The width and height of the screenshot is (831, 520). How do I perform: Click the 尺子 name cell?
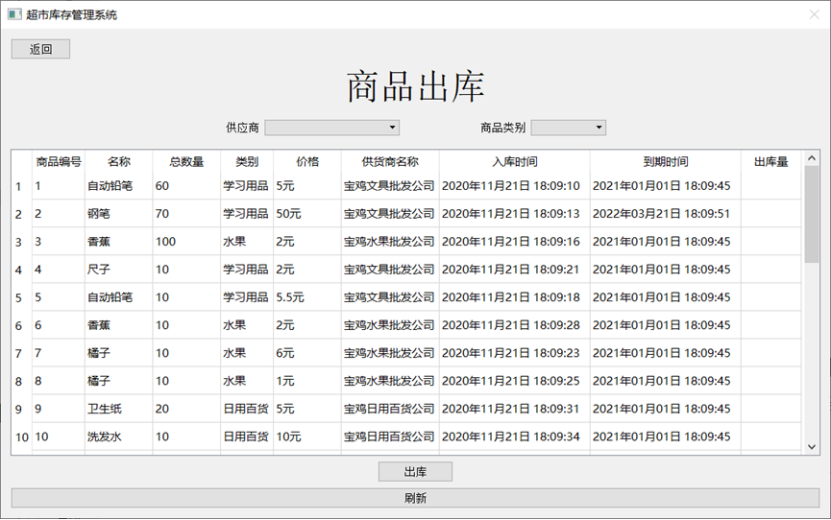pyautogui.click(x=119, y=269)
